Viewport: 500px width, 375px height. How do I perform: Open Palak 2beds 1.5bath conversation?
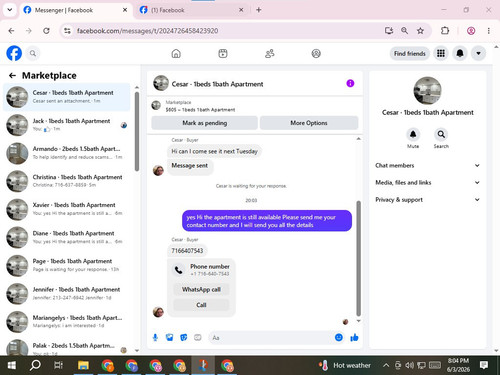click(67, 347)
